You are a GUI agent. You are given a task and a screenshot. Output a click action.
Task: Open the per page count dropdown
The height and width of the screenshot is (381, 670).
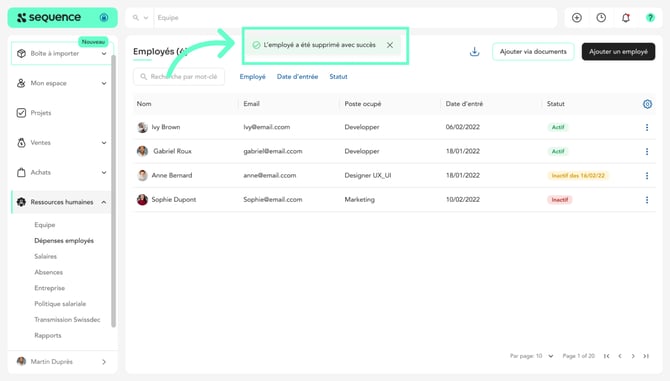click(551, 356)
